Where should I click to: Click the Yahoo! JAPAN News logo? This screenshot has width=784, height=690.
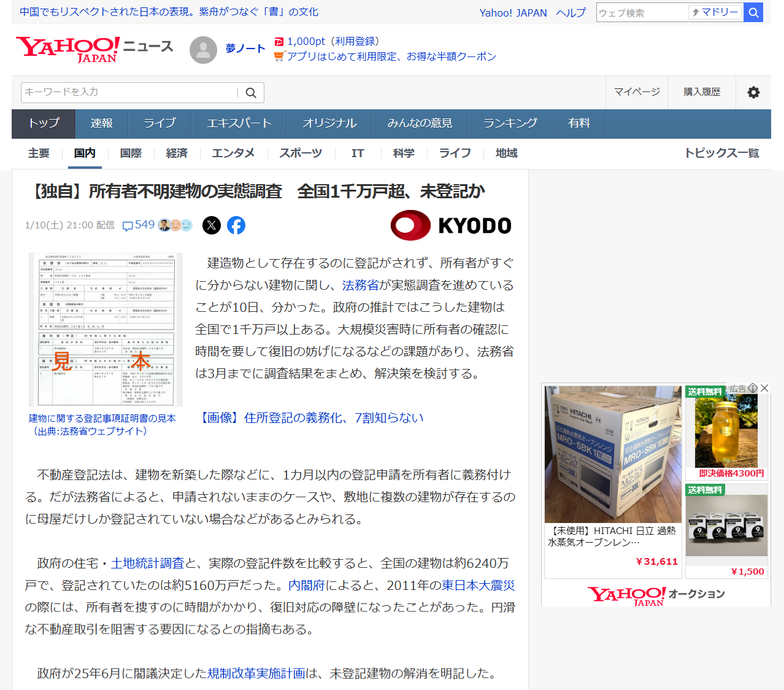pos(94,49)
